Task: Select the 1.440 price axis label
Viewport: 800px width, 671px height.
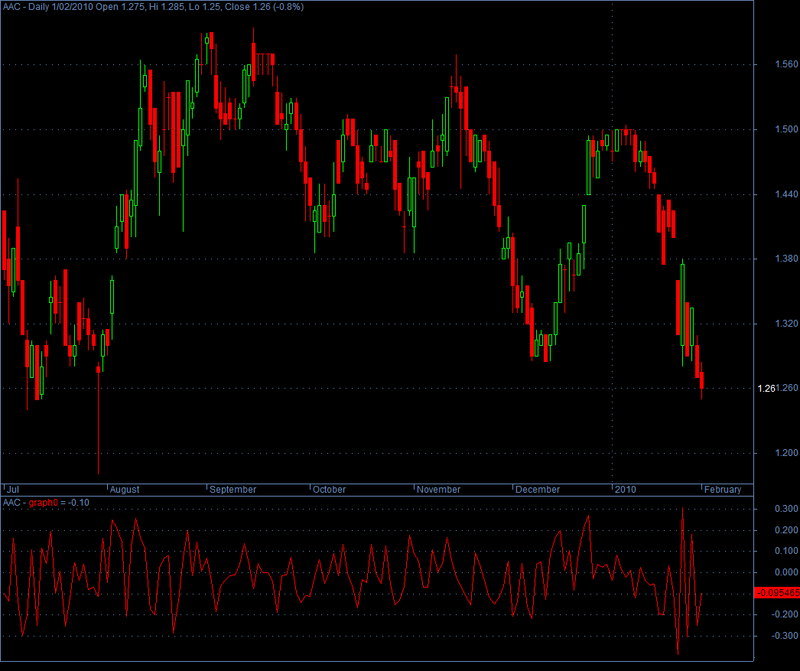Action: (786, 194)
